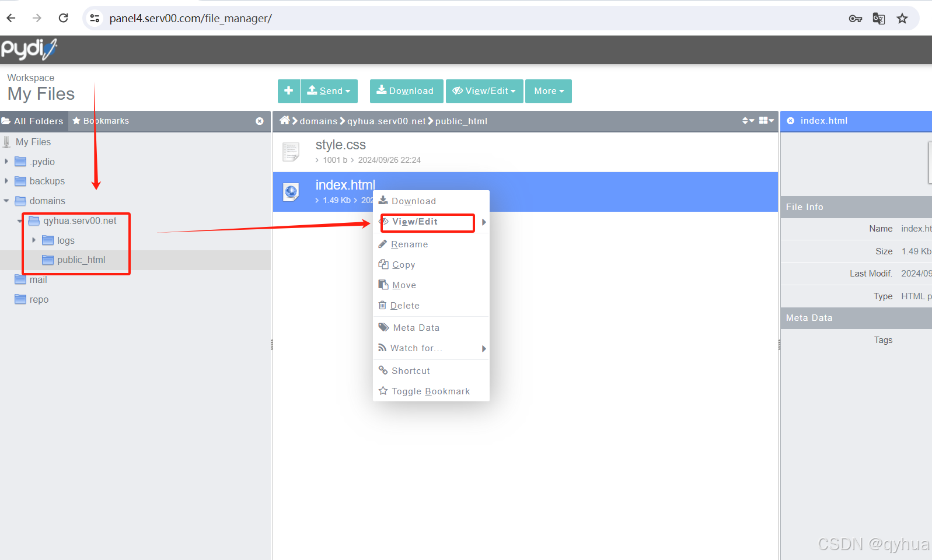932x560 pixels.
Task: Click the Send upload button
Action: pos(329,91)
